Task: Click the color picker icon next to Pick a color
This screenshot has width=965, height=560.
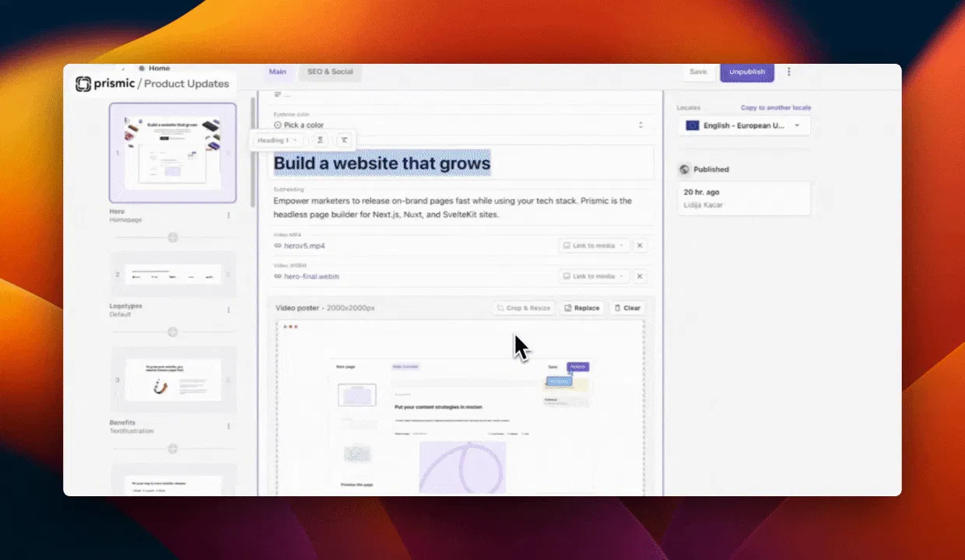Action: click(278, 124)
